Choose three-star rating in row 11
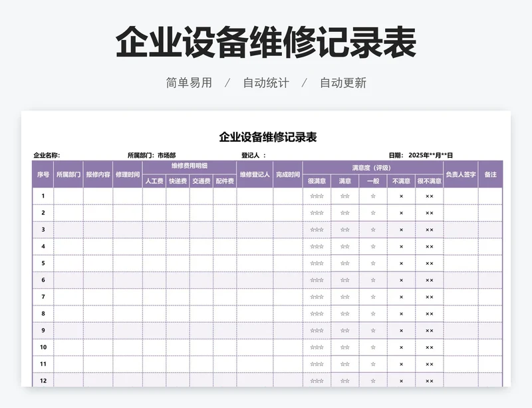This screenshot has height=408, width=532. pos(317,364)
